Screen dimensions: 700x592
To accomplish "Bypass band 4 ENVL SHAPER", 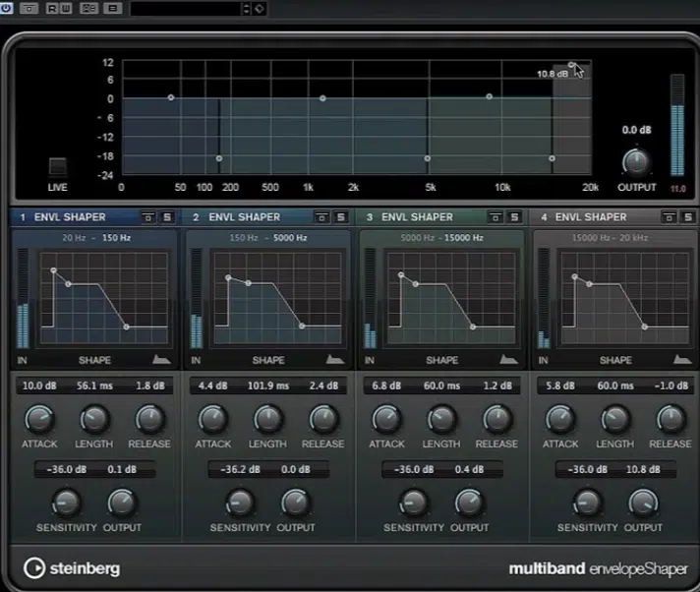I will 669,217.
